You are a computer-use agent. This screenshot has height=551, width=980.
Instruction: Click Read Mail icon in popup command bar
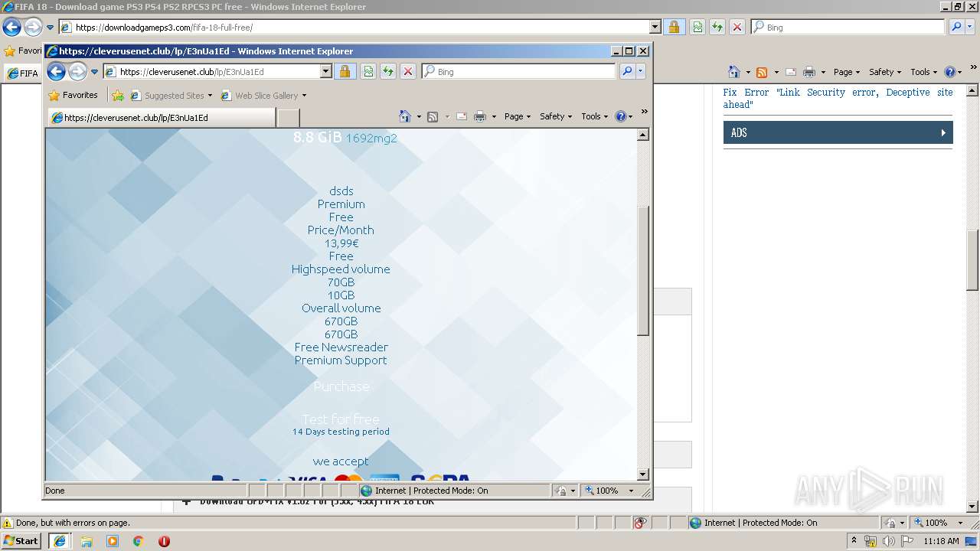[x=462, y=116]
